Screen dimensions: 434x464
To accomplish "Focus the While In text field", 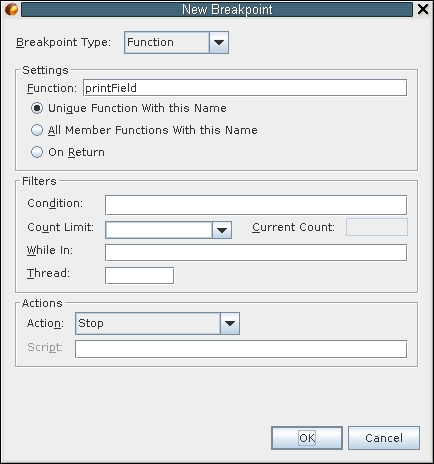I will pyautogui.click(x=256, y=253).
